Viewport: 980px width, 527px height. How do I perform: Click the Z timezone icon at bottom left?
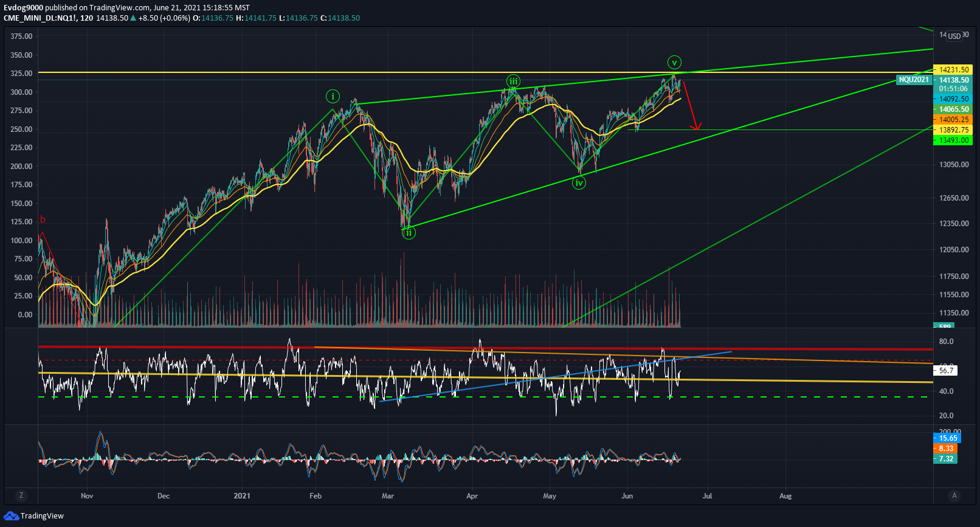(21, 495)
